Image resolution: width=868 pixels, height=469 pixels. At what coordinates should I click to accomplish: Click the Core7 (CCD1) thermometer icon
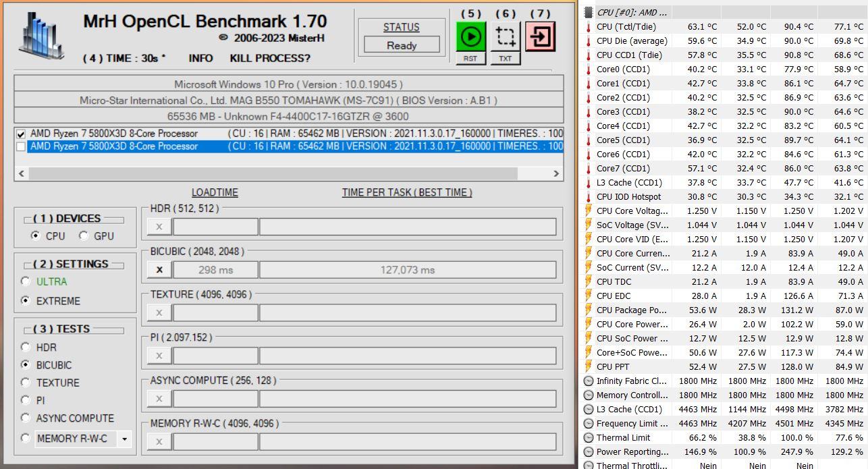pyautogui.click(x=589, y=169)
